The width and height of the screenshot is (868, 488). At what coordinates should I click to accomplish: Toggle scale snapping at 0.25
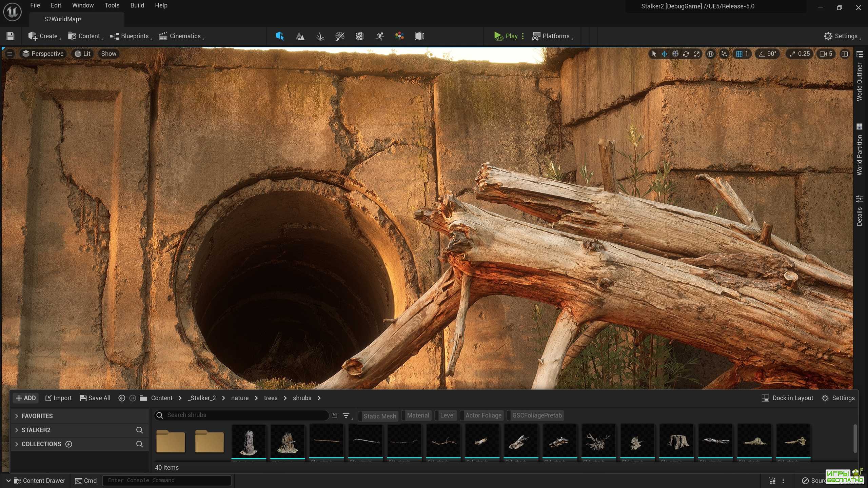point(800,54)
